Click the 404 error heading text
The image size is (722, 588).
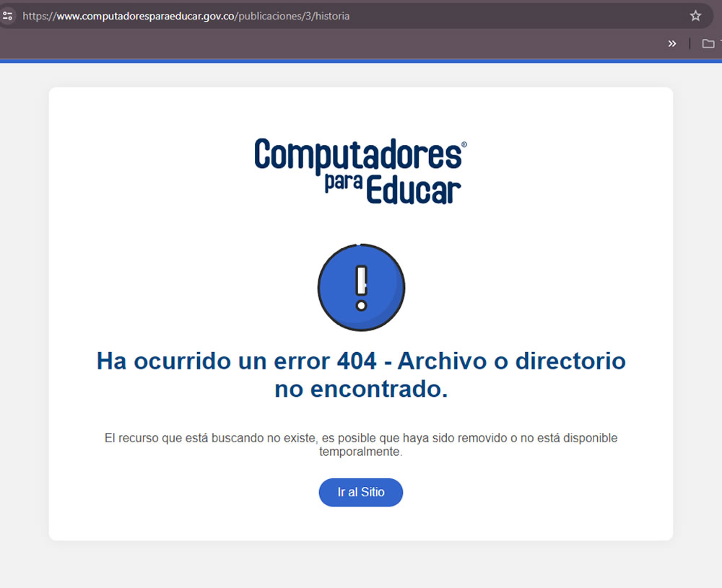click(361, 375)
